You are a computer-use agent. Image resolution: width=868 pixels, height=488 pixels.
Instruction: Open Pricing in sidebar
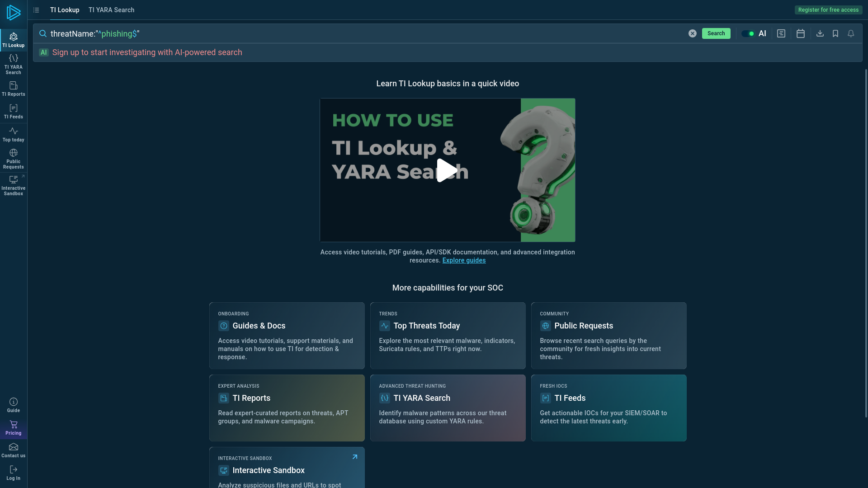click(14, 428)
